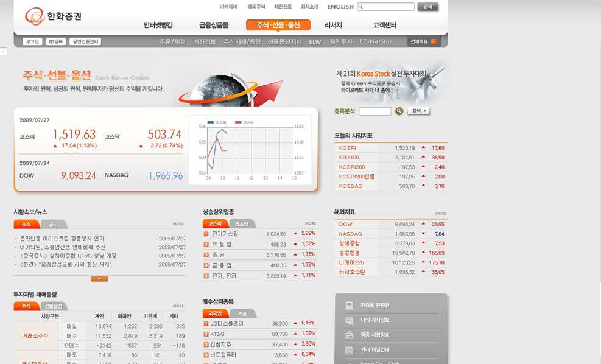Viewport: 601px width, 364px height.
Task: Click the 장중 시황방송 broadcast icon
Action: pyautogui.click(x=349, y=335)
